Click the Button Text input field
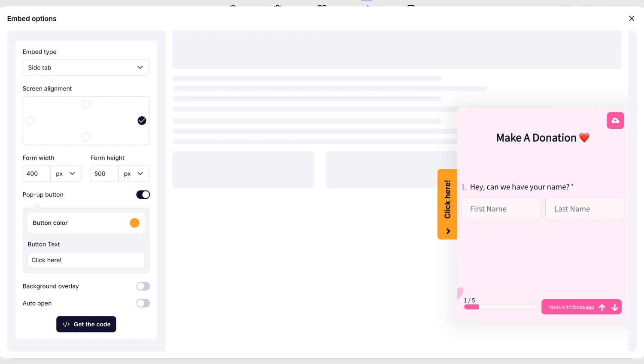 [x=86, y=260]
